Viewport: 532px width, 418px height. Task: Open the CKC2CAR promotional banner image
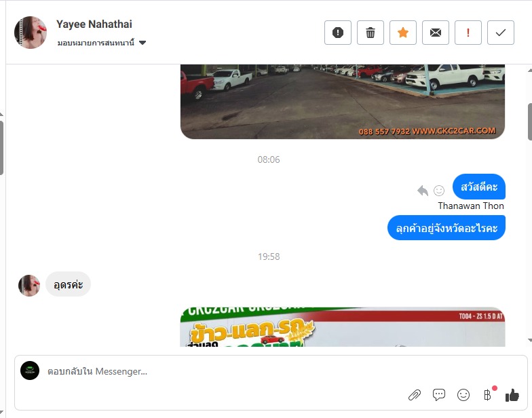click(343, 327)
